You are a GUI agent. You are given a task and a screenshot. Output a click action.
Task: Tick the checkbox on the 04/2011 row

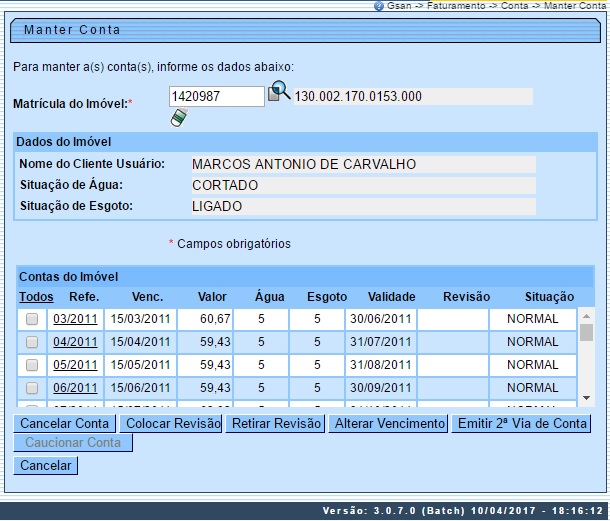tap(32, 342)
